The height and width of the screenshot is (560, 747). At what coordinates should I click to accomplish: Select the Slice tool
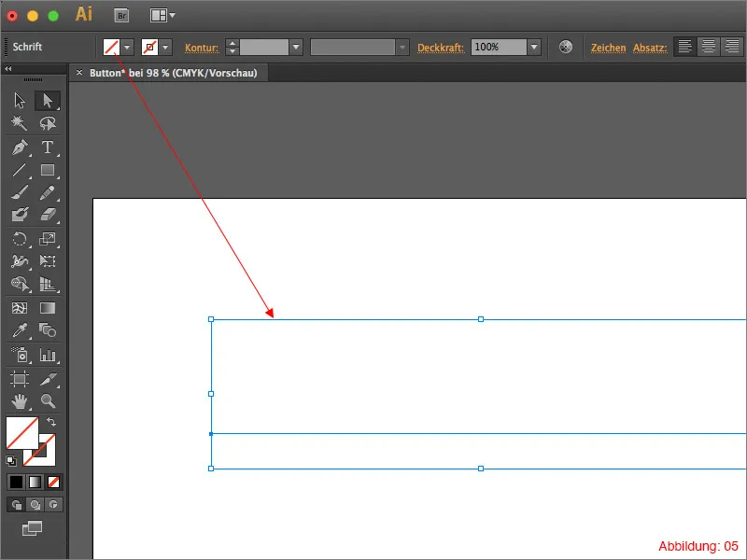tap(48, 379)
